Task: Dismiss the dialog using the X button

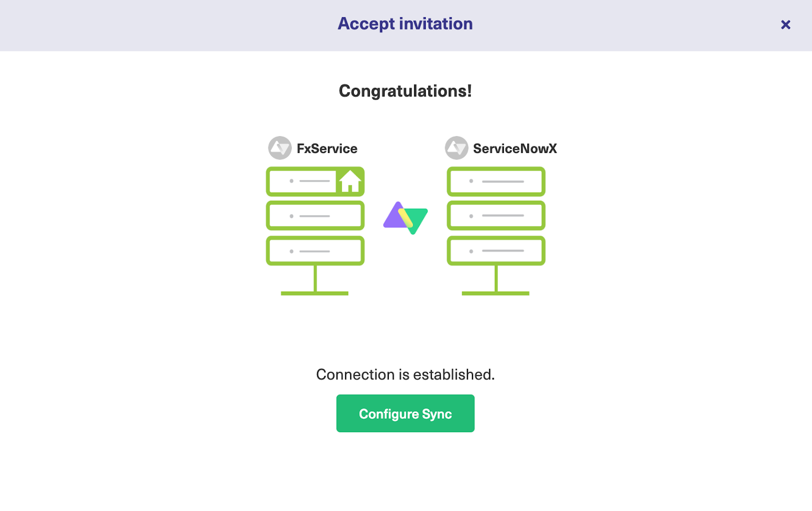Action: 786,24
